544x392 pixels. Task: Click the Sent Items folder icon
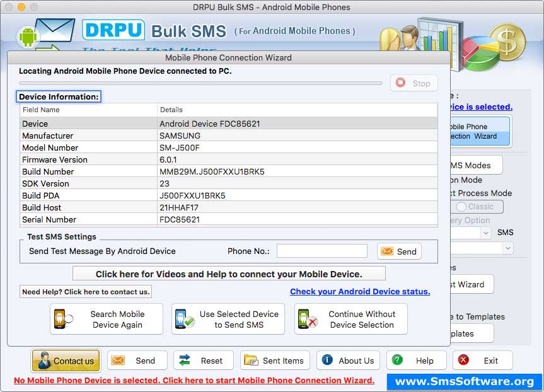pyautogui.click(x=251, y=360)
